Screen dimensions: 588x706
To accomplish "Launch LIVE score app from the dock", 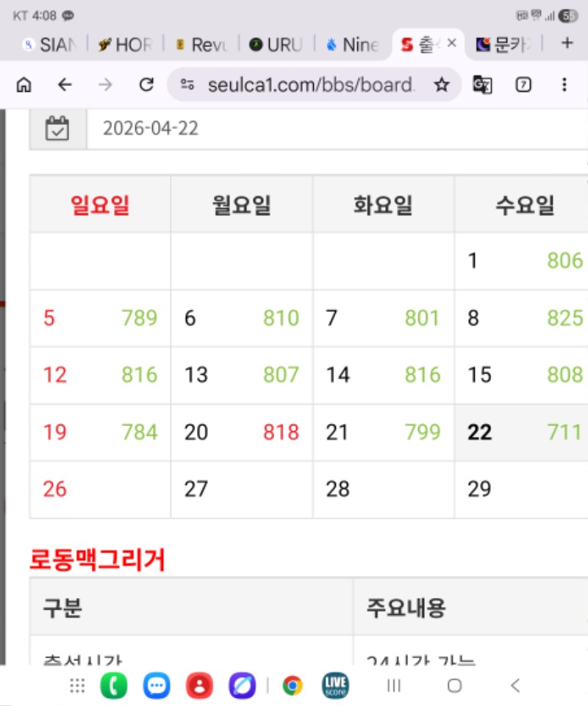I will click(x=335, y=685).
